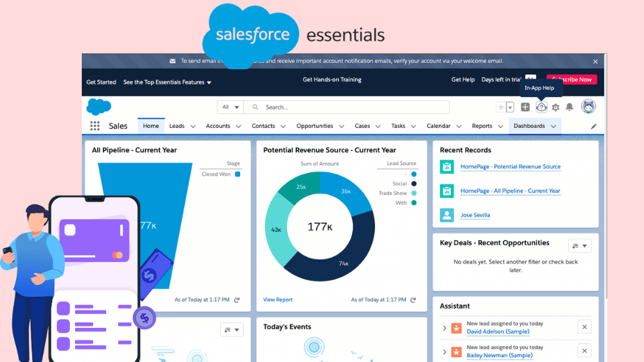Image resolution: width=644 pixels, height=362 pixels.
Task: Expand the Favorites list dropdown arrow
Action: [510, 107]
